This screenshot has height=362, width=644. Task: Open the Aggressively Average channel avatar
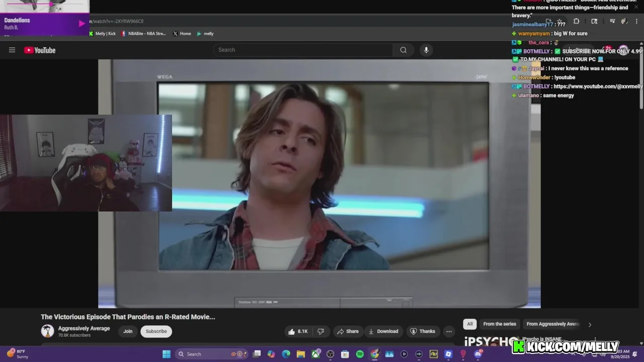47,331
